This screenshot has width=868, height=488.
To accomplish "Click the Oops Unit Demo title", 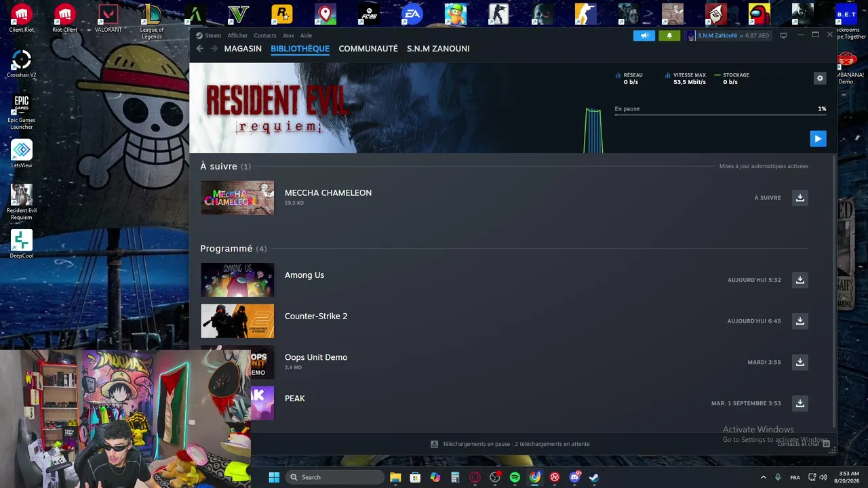I will (x=316, y=357).
